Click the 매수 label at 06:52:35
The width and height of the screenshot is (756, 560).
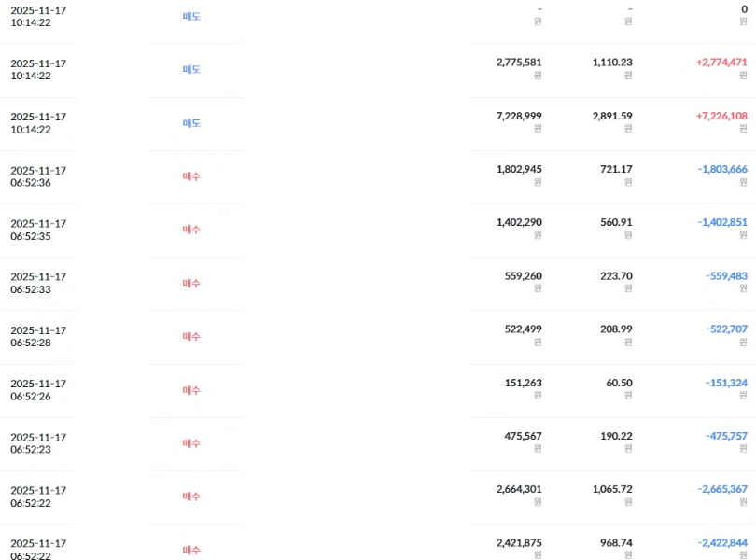click(191, 230)
